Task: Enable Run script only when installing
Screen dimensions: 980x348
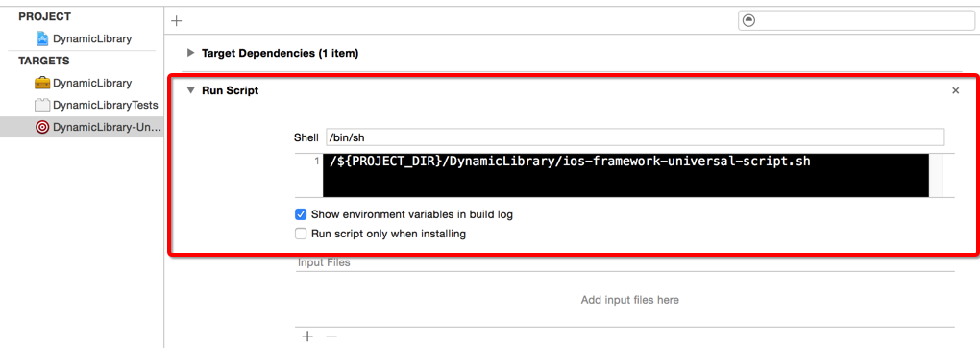Action: coord(302,235)
